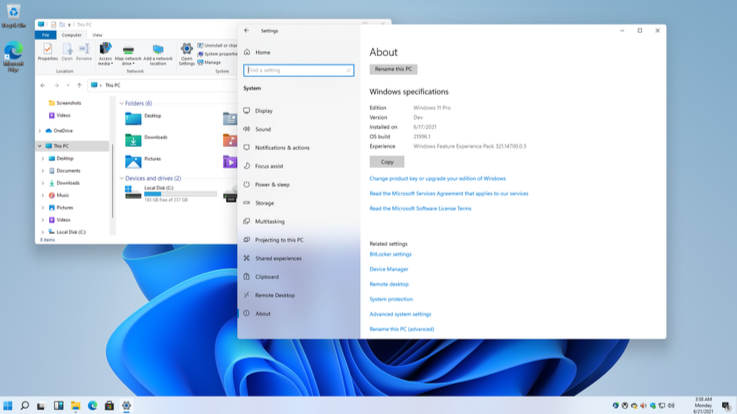The height and width of the screenshot is (414, 737).
Task: Collapse This PC tree node
Action: pyautogui.click(x=40, y=146)
